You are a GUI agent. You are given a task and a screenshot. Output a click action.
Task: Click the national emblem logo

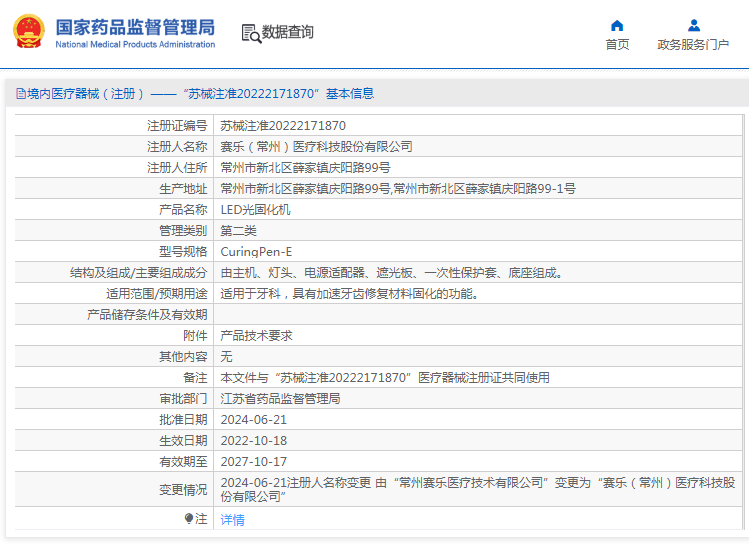(29, 32)
